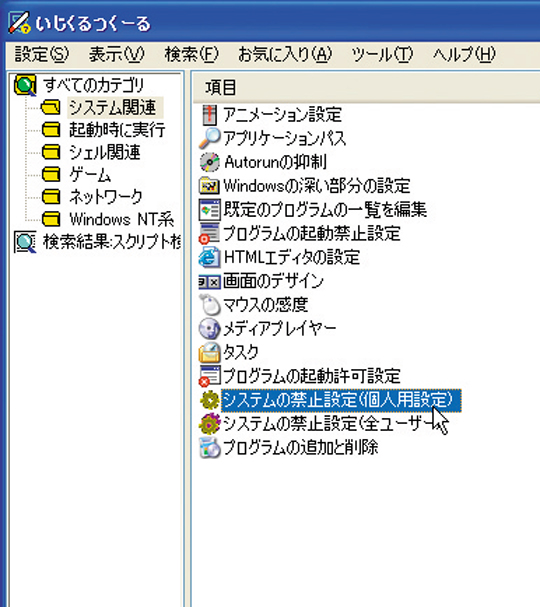Viewport: 540px width, 607px height.
Task: Select the 検索結果:スクリプト node
Action: (x=112, y=242)
